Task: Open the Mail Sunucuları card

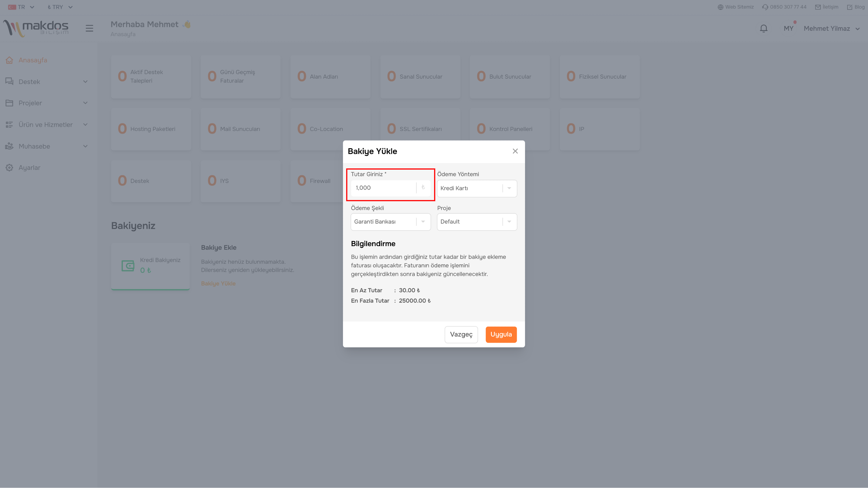Action: pyautogui.click(x=241, y=129)
